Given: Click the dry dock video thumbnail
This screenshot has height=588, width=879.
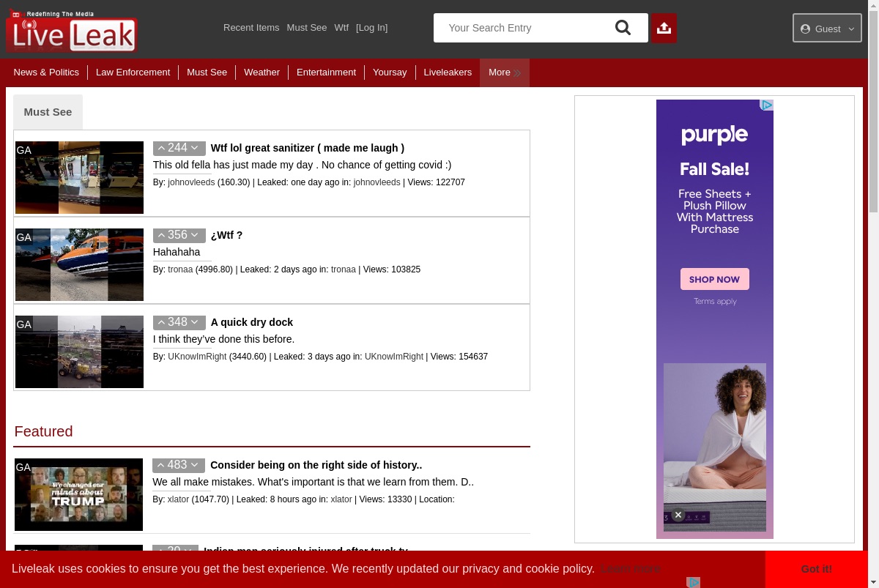Looking at the screenshot, I should (x=79, y=351).
